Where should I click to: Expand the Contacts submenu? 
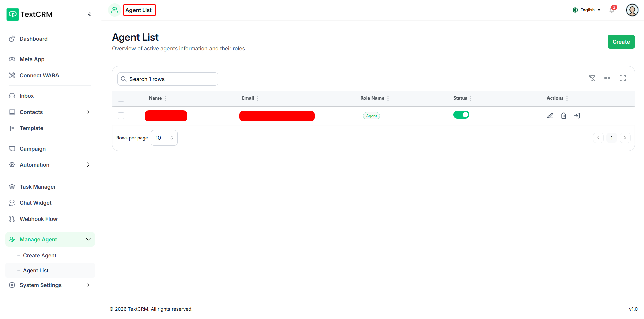[88, 112]
